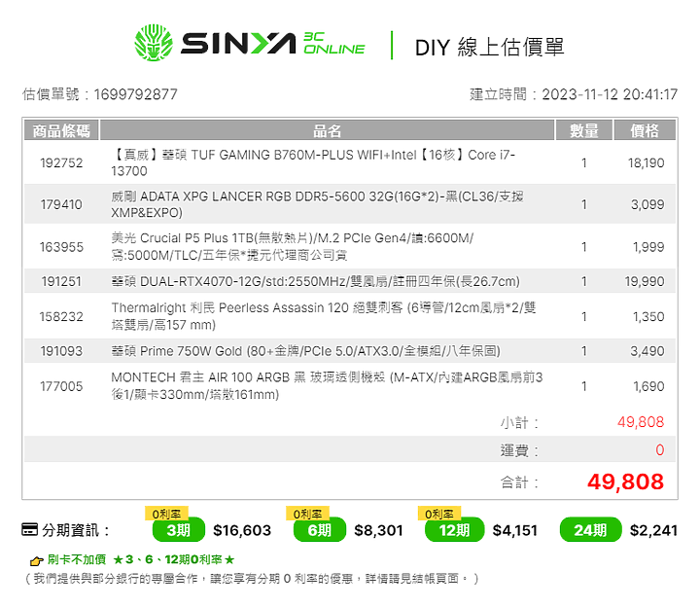The width and height of the screenshot is (700, 607).
Task: Click the DIY 線上估價單 title
Action: 490,47
